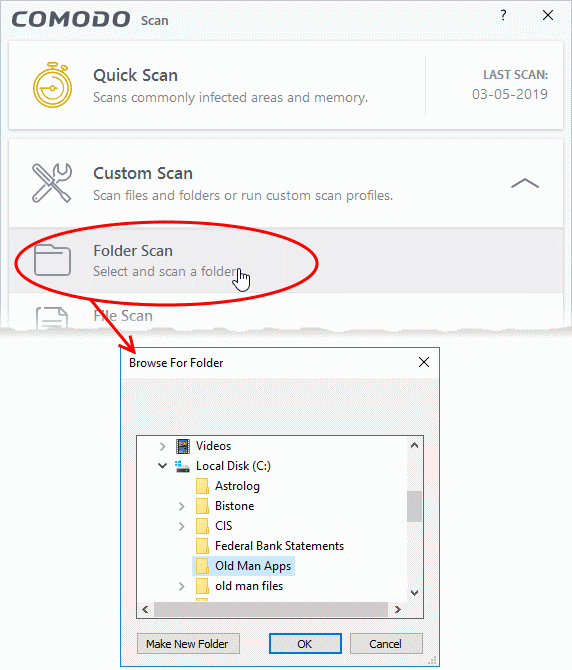Open the help question mark icon

click(503, 15)
